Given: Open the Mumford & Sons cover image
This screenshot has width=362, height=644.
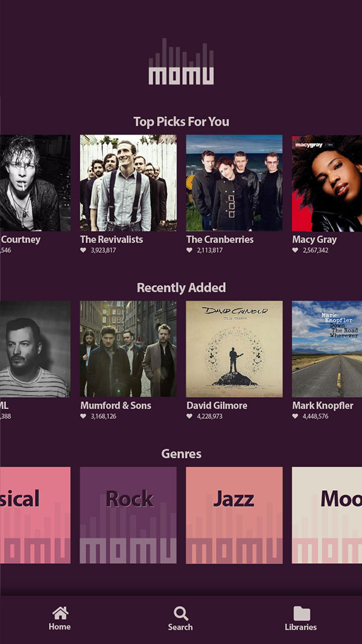Looking at the screenshot, I should (x=128, y=349).
